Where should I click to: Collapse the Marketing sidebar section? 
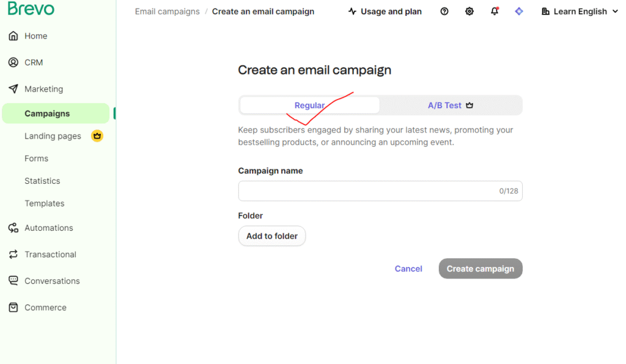click(x=43, y=89)
